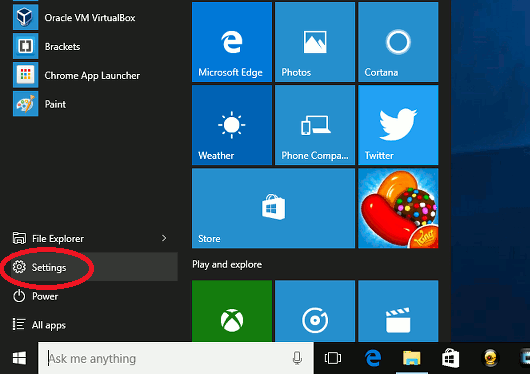Open the Cortana tile
Image resolution: width=530 pixels, height=374 pixels.
click(398, 42)
